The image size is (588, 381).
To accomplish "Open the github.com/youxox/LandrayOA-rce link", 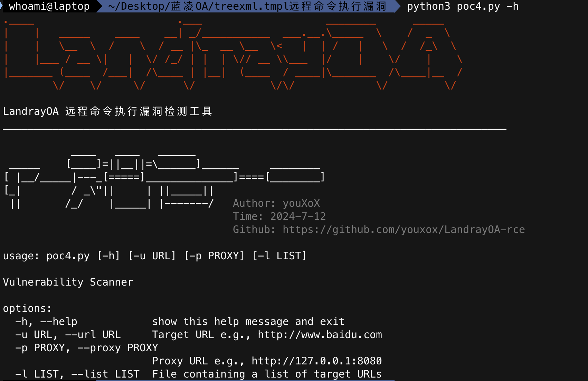I will click(404, 230).
